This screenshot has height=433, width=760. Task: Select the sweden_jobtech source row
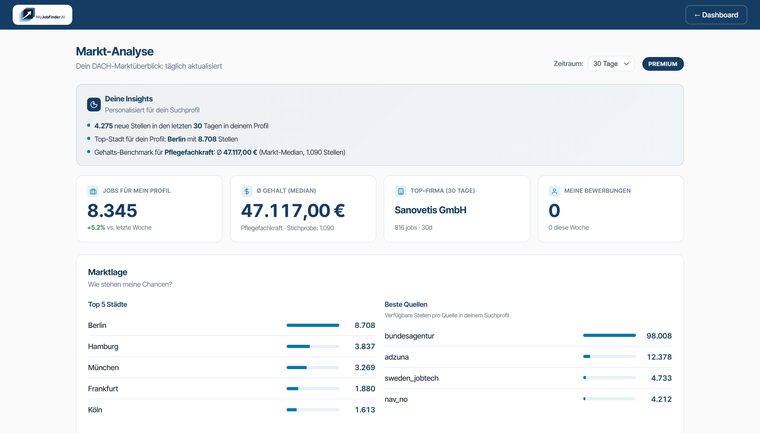click(x=528, y=378)
